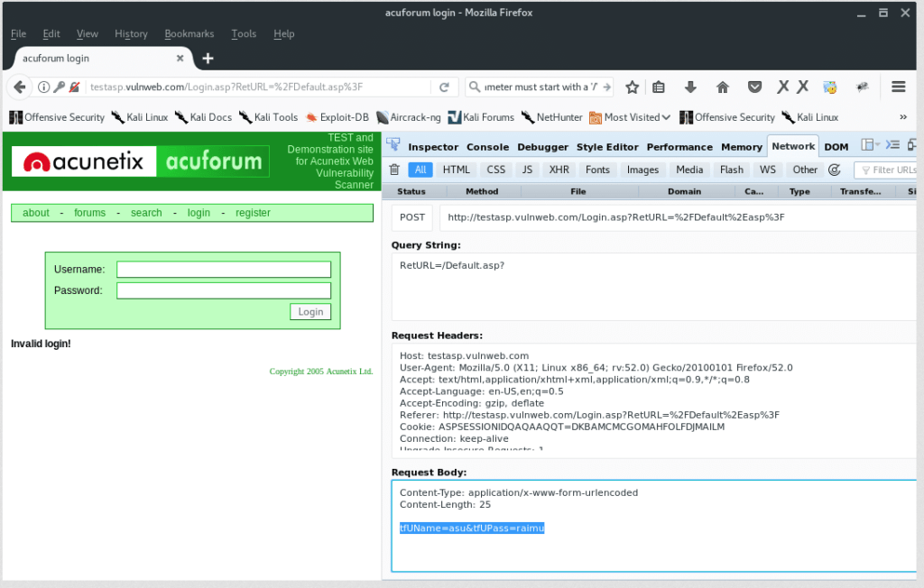Switch to the Inspector tab

[x=433, y=147]
